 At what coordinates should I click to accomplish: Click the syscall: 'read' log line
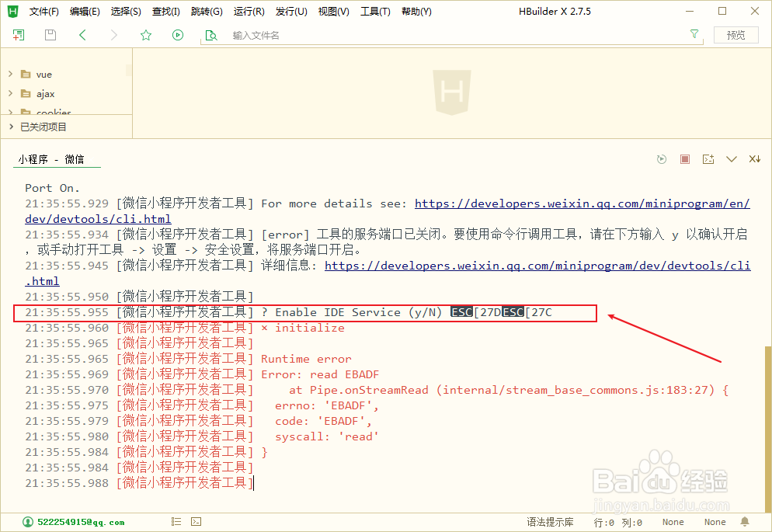202,436
